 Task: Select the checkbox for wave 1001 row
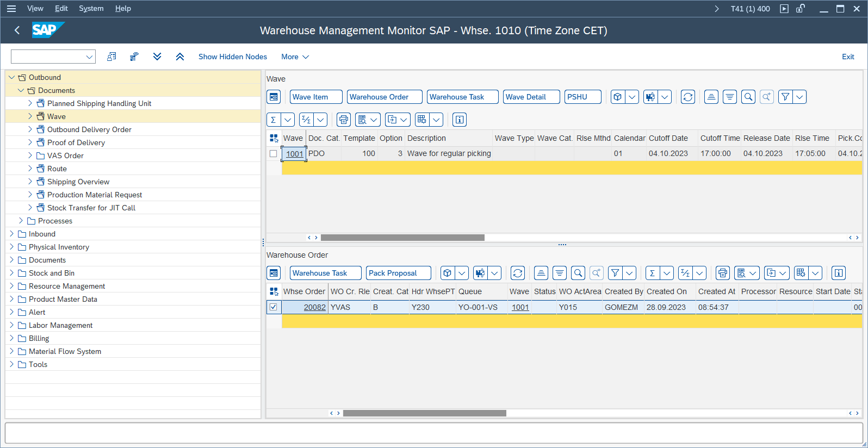[274, 154]
